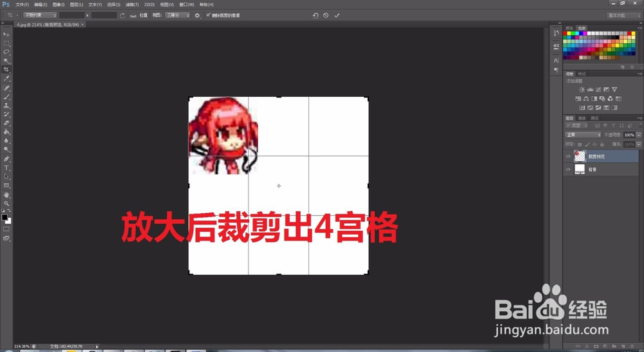The width and height of the screenshot is (644, 352).
Task: Toggle lock all padlock icon
Action: (x=602, y=144)
